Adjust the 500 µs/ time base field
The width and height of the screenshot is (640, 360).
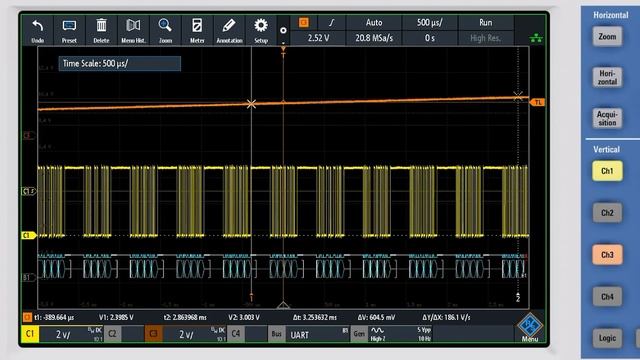[x=430, y=22]
